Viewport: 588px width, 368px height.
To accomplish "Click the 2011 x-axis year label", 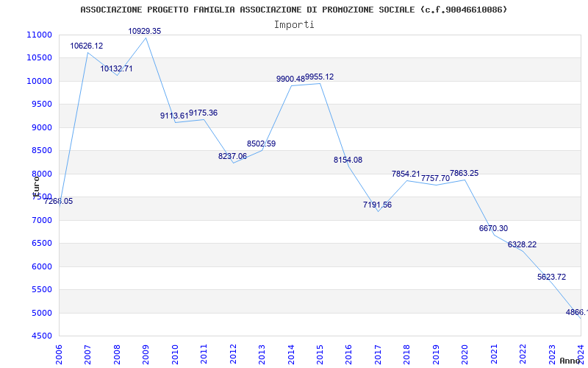I will coord(204,354).
